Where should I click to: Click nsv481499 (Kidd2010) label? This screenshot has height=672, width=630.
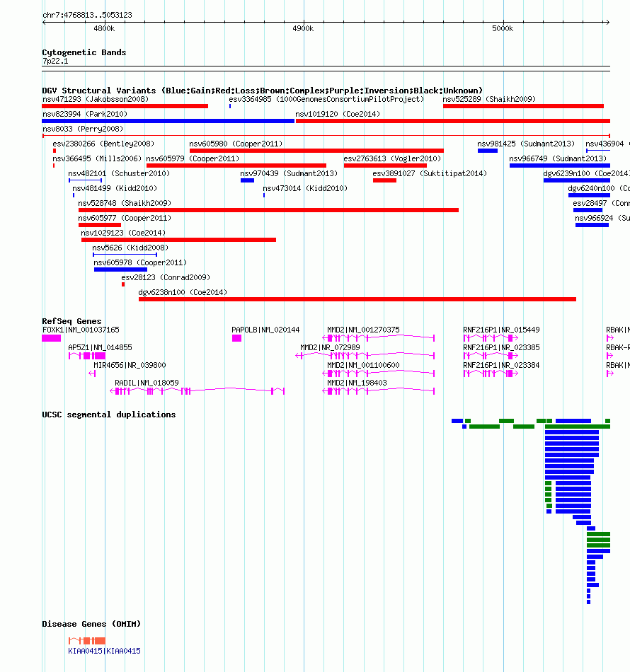click(x=115, y=188)
